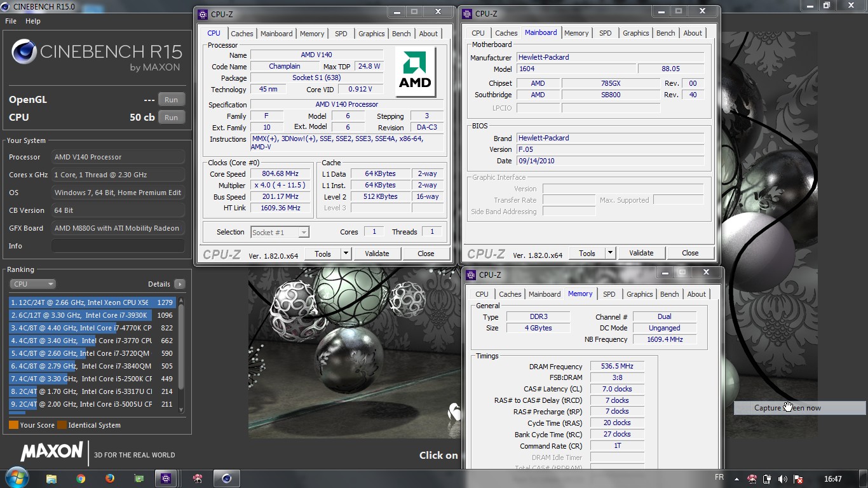Switch to SPD tab in CPU-tab window
The height and width of the screenshot is (488, 868).
pyautogui.click(x=341, y=34)
